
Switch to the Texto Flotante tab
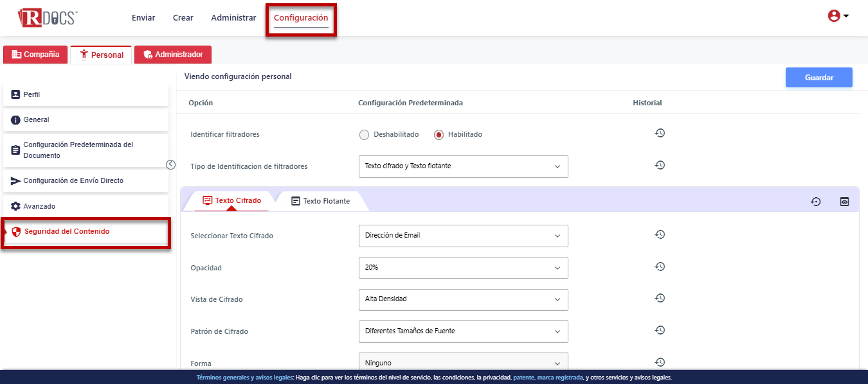(321, 201)
